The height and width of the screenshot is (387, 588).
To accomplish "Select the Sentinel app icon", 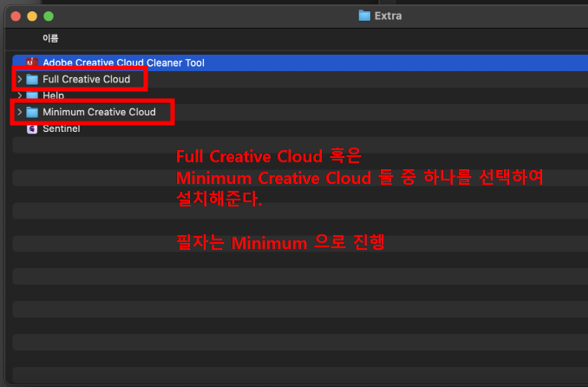I will (32, 128).
